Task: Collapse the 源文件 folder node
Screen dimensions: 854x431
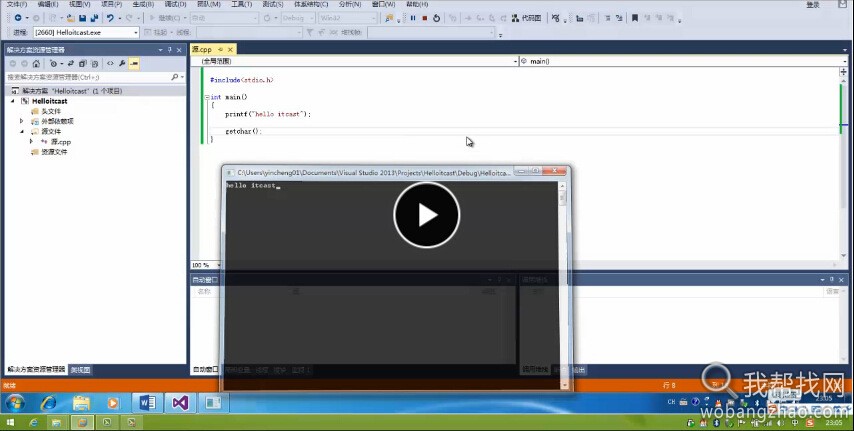Action: click(x=22, y=131)
